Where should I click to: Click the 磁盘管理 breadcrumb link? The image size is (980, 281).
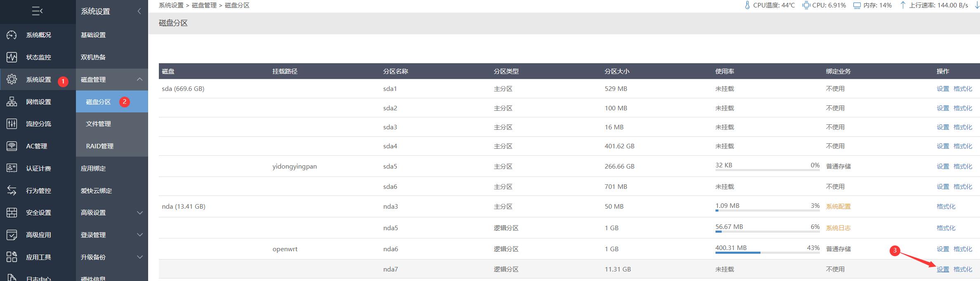[204, 5]
